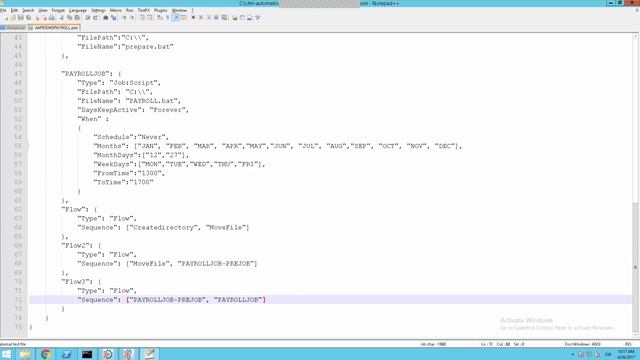Switch to the AAPIDEMOPAYROLL.json tab
This screenshot has width=640, height=360.
[x=53, y=28]
